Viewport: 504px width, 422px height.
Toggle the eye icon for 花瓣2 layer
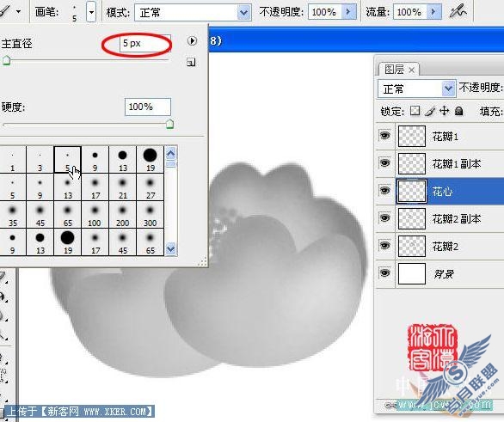point(384,246)
